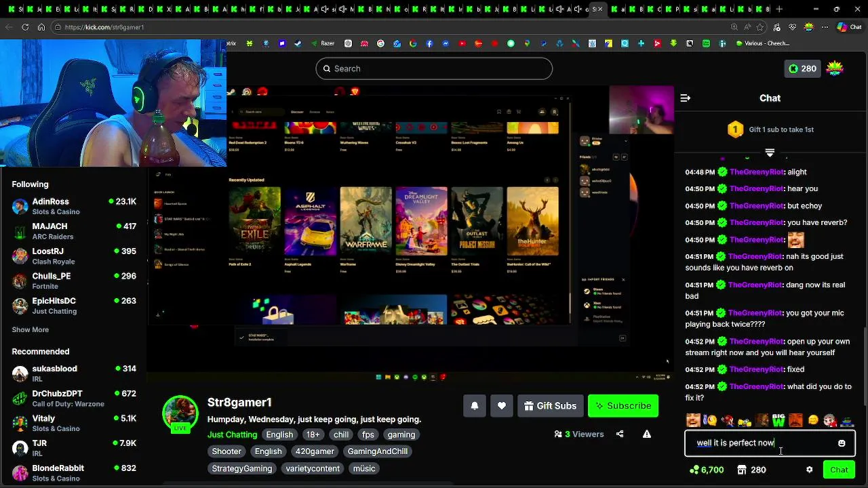Click the Kick search field
The width and height of the screenshot is (868, 488).
(434, 68)
